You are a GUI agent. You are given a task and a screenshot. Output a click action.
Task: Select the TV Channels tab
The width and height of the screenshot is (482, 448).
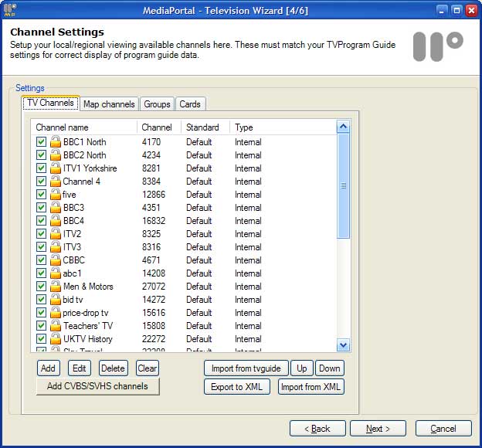(x=50, y=103)
